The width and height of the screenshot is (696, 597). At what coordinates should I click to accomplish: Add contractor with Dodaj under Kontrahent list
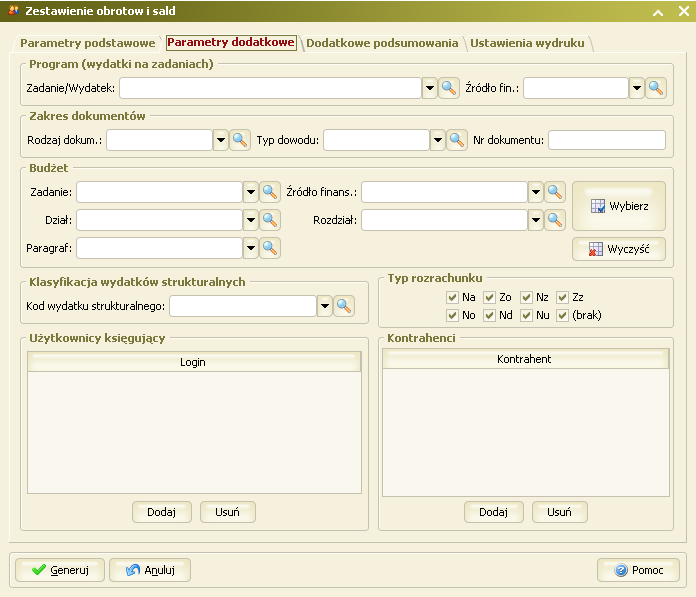point(494,512)
